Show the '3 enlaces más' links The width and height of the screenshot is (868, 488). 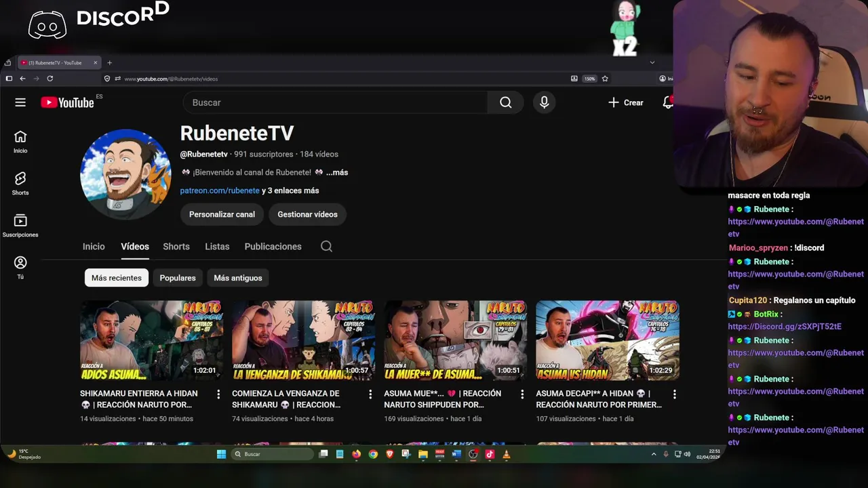(x=290, y=190)
